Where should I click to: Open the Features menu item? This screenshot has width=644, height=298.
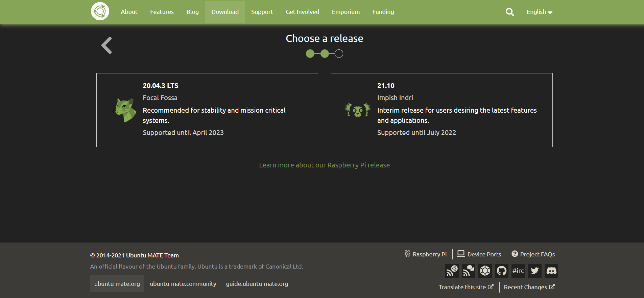pos(162,12)
